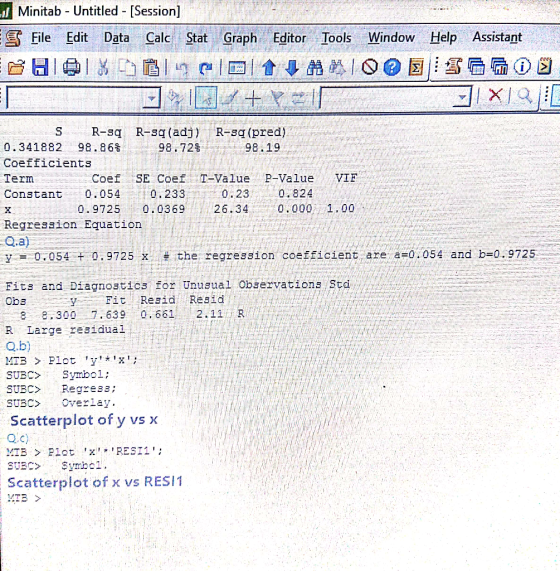Click the constant P-Value '0.824'
Screen dimensions: 560x571
click(x=295, y=193)
